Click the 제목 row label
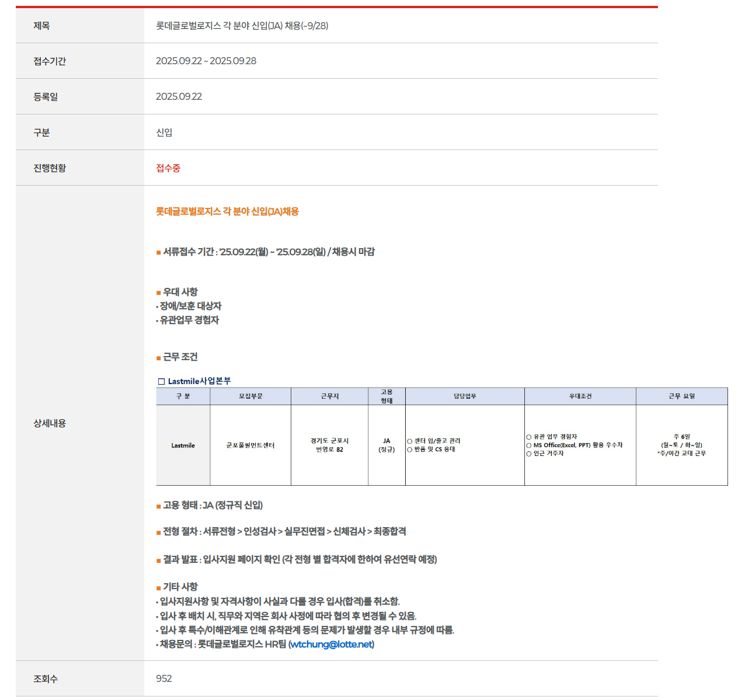Screen dimensions: 745x700 click(41, 25)
